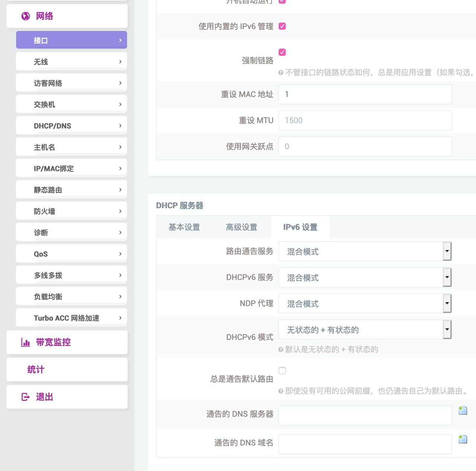
Task: Select the IPv6 设置 tab
Action: point(300,227)
